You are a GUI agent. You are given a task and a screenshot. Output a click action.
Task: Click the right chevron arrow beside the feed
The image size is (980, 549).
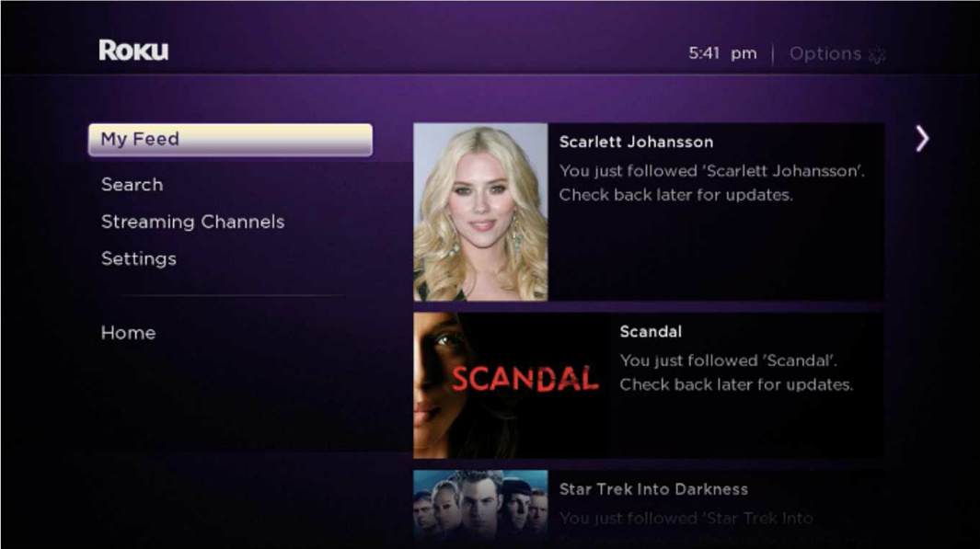pyautogui.click(x=922, y=139)
